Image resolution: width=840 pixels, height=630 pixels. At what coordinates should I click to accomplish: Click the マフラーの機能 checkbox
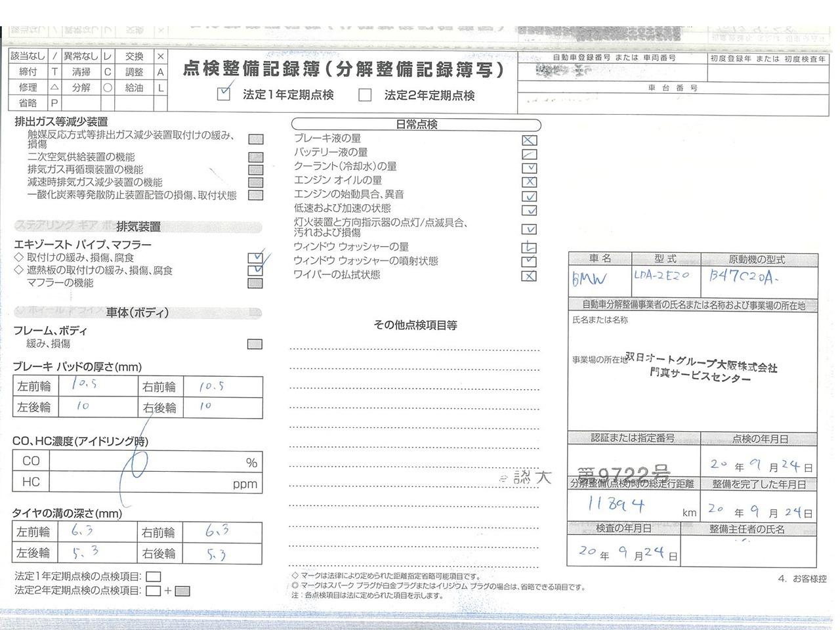(255, 283)
